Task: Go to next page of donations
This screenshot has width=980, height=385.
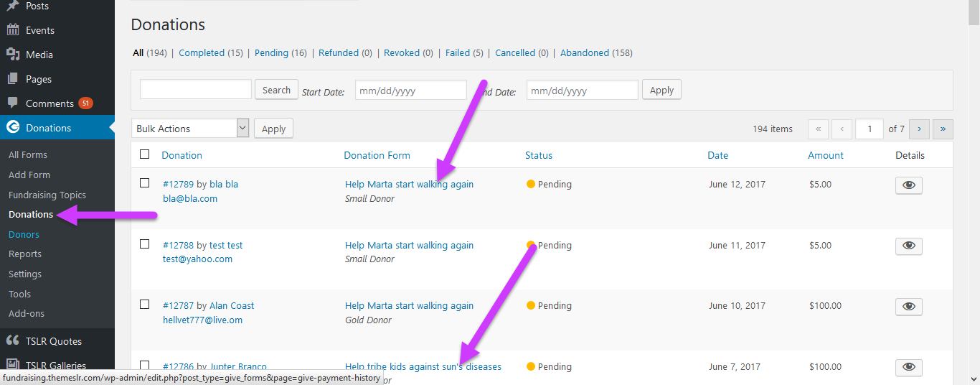Action: click(x=919, y=129)
